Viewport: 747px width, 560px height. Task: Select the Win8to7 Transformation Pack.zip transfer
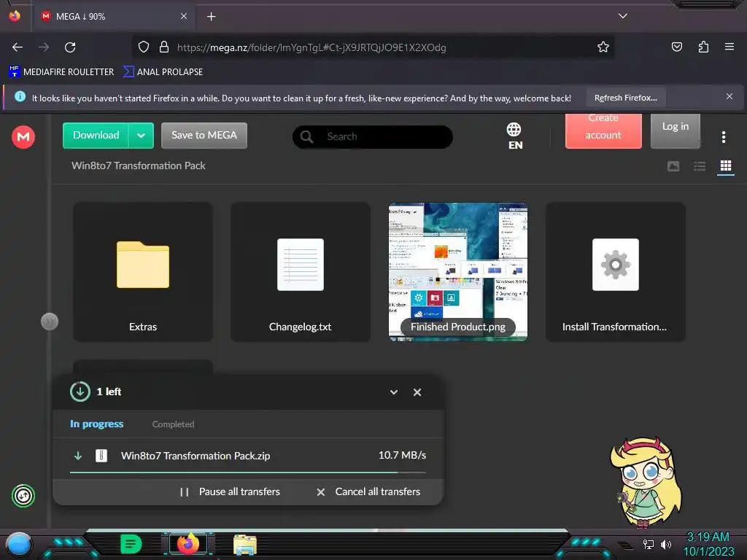coord(248,456)
